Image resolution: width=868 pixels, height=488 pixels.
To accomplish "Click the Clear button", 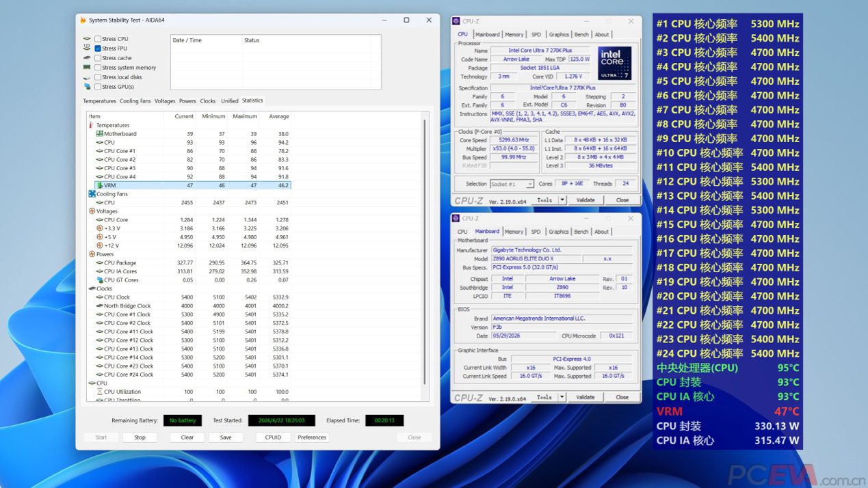I will coord(187,437).
